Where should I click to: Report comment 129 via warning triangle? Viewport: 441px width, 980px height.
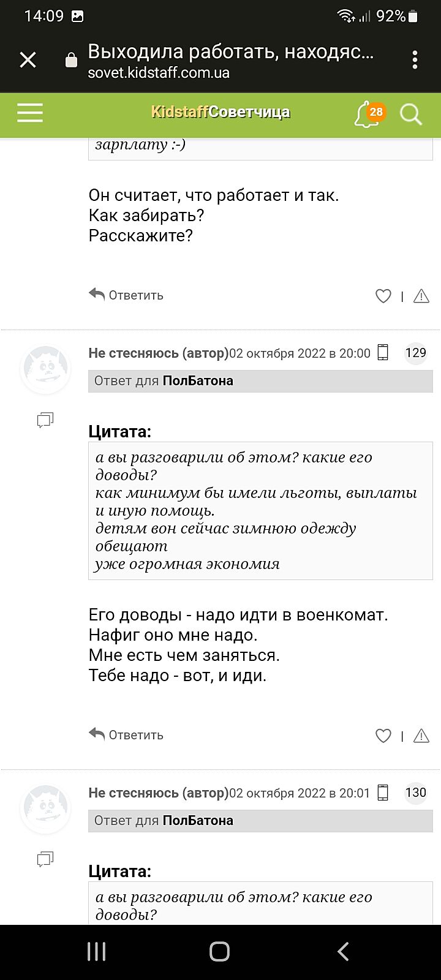tap(421, 736)
